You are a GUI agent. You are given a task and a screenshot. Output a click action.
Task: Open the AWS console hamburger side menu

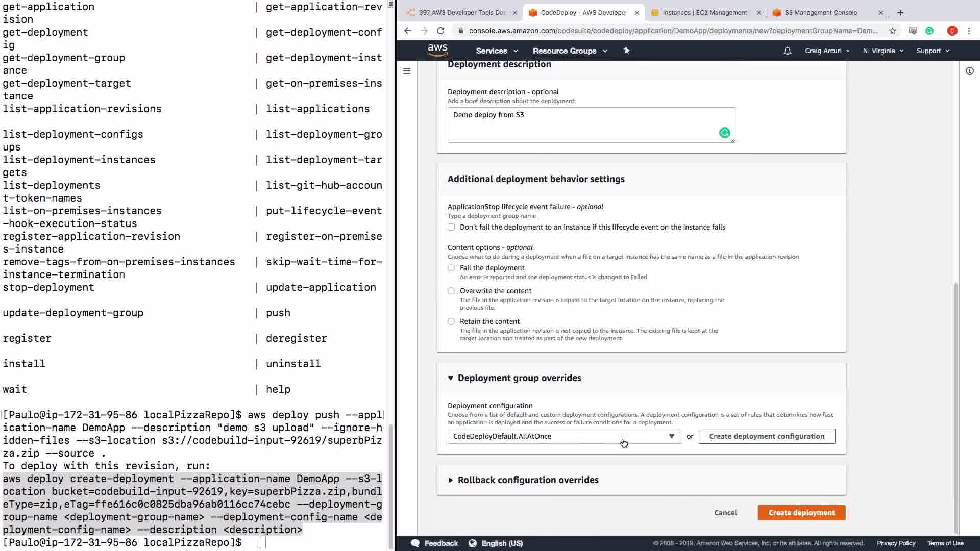(407, 71)
